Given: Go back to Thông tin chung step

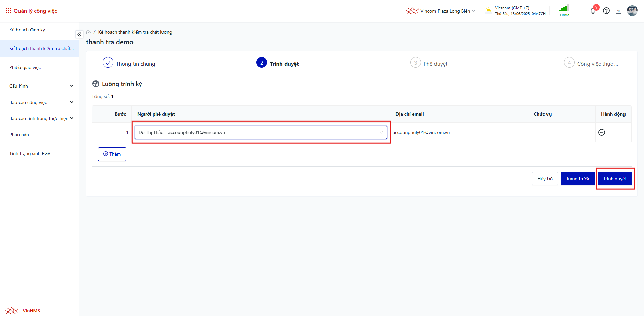Looking at the screenshot, I should click(x=129, y=64).
